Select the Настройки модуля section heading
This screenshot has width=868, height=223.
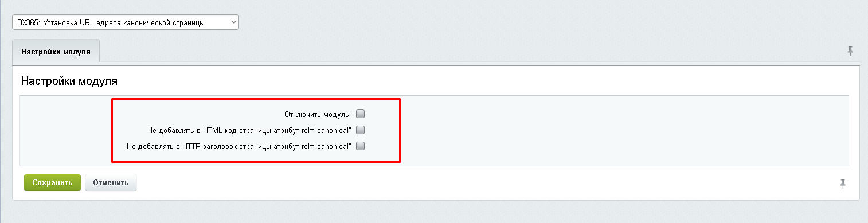pyautogui.click(x=69, y=81)
